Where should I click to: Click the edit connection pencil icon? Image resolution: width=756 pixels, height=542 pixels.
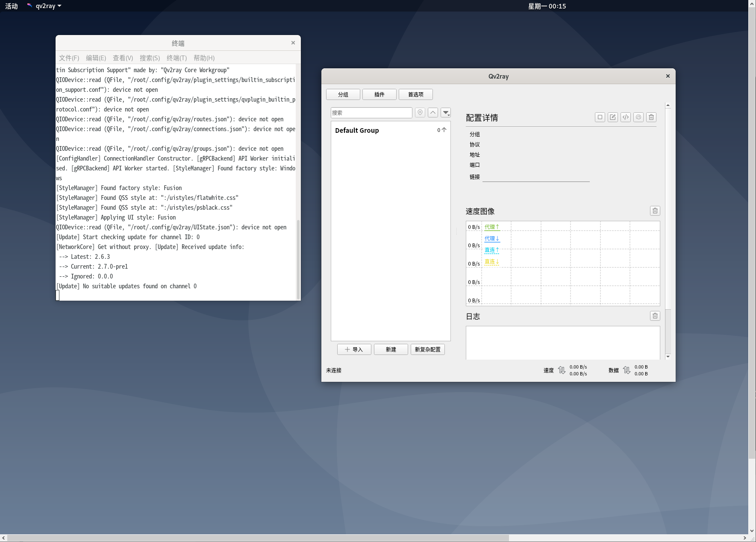click(x=613, y=117)
